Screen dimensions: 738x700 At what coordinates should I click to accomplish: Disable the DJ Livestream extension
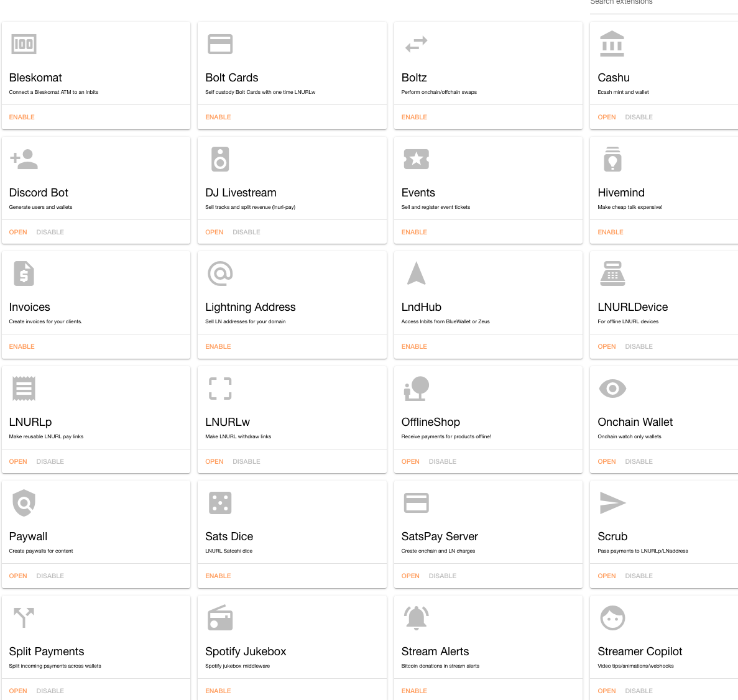pos(246,232)
